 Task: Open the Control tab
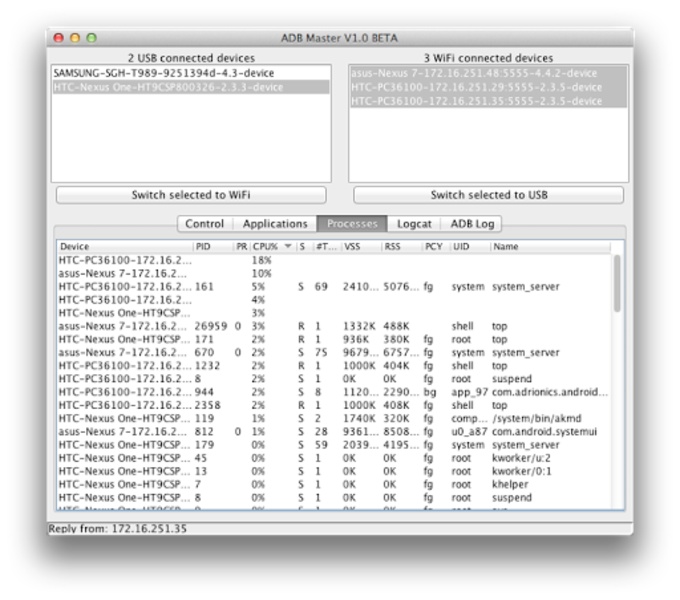pos(205,224)
